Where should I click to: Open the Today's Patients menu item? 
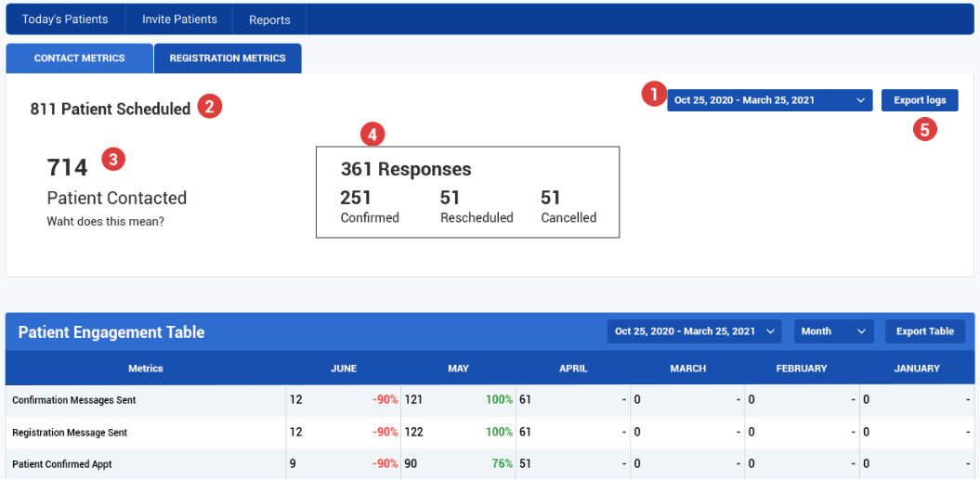[65, 19]
